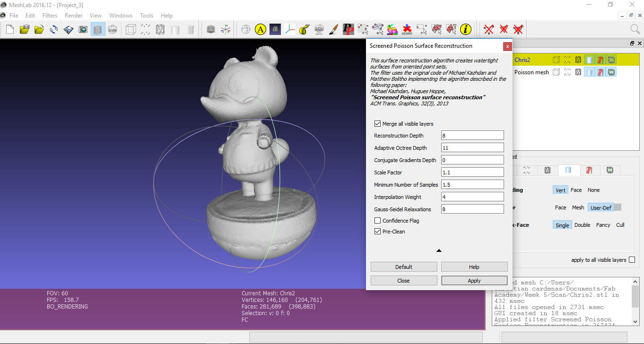Click the trackball globe toolbar icon

coord(246,29)
